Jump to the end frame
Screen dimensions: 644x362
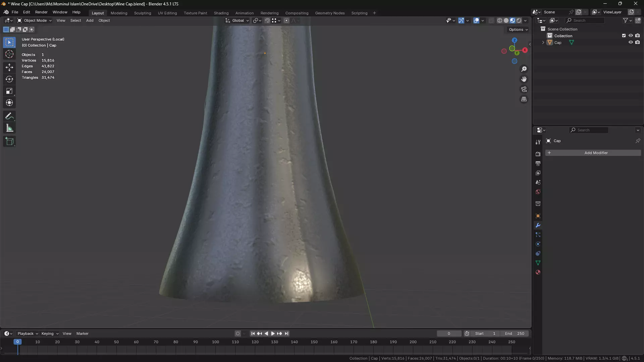coord(286,334)
